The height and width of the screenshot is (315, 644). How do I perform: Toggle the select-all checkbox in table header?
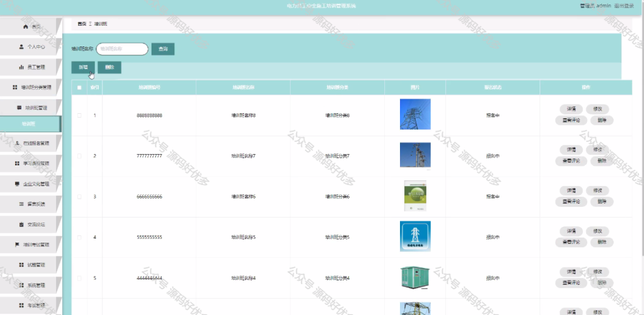click(x=79, y=87)
